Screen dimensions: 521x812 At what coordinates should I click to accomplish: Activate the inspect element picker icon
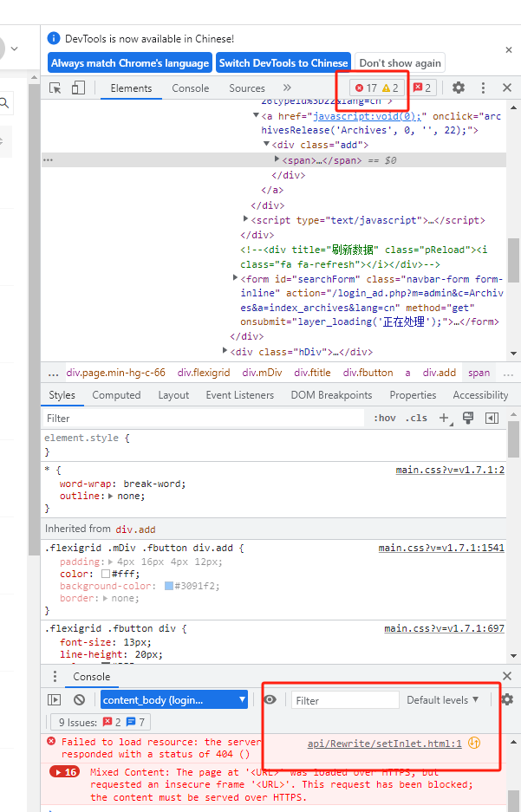(x=55, y=88)
